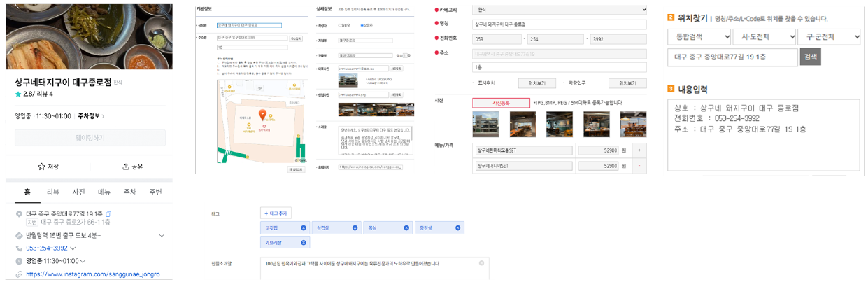Viewport: 868px width, 289px height.
Task: Click the 상구네한마리모듬SET menu name field
Action: click(523, 150)
